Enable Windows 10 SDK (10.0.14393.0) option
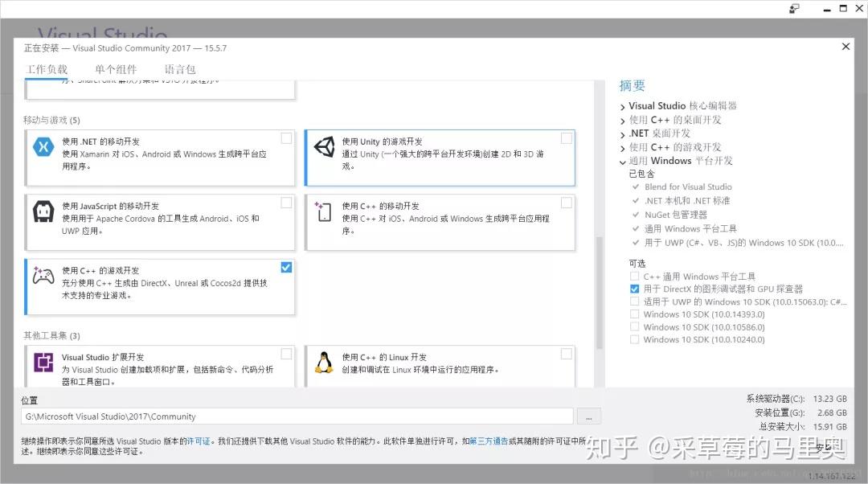The width and height of the screenshot is (868, 484). point(634,314)
